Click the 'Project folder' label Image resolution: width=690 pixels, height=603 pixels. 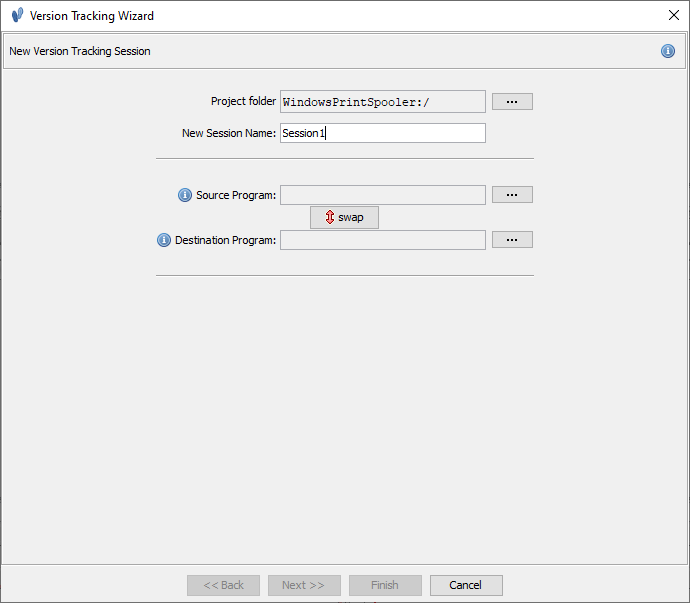pyautogui.click(x=243, y=101)
